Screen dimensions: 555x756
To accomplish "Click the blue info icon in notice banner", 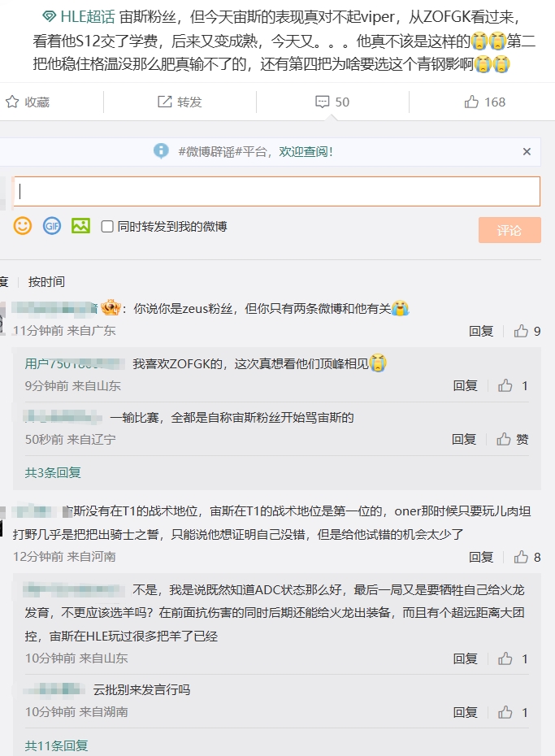I will [161, 151].
